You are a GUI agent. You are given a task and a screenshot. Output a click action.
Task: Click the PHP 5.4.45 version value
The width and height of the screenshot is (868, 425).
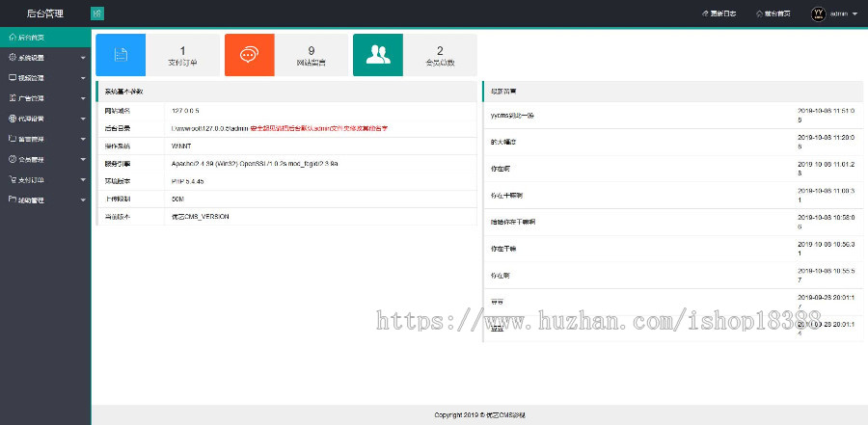188,181
